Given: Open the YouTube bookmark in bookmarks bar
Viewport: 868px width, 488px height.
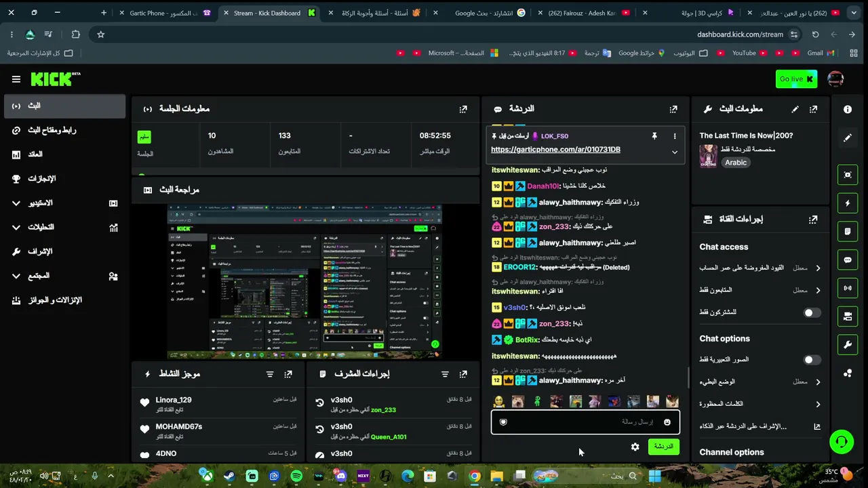Looking at the screenshot, I should (749, 53).
